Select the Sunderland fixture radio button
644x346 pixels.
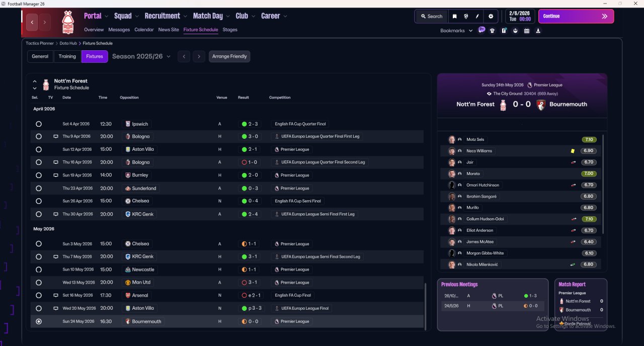(39, 188)
